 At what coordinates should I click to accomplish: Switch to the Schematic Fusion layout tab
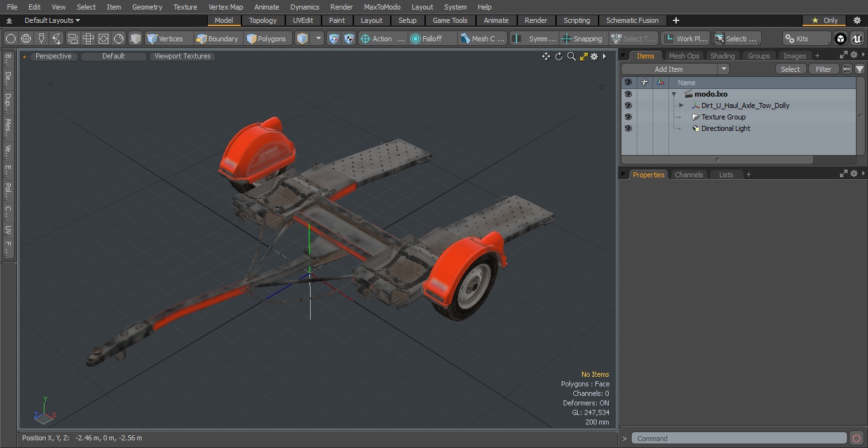(632, 20)
